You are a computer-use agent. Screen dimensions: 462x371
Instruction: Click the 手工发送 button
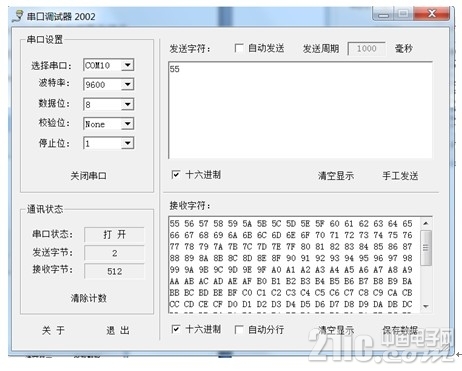click(400, 175)
